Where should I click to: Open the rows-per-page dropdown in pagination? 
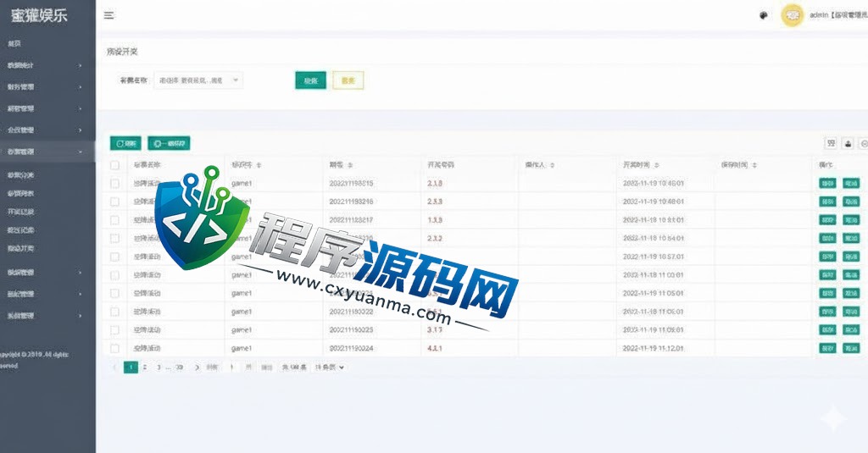tap(330, 367)
